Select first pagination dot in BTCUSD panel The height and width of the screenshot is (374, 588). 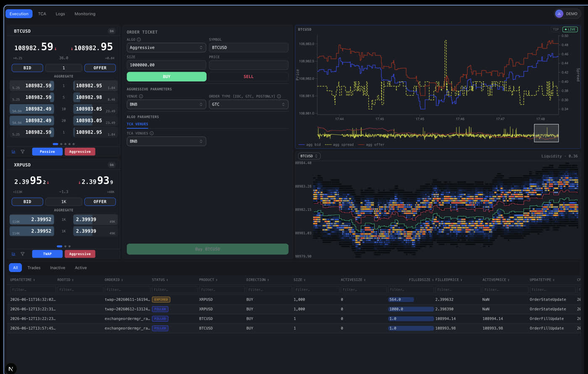[x=55, y=144]
